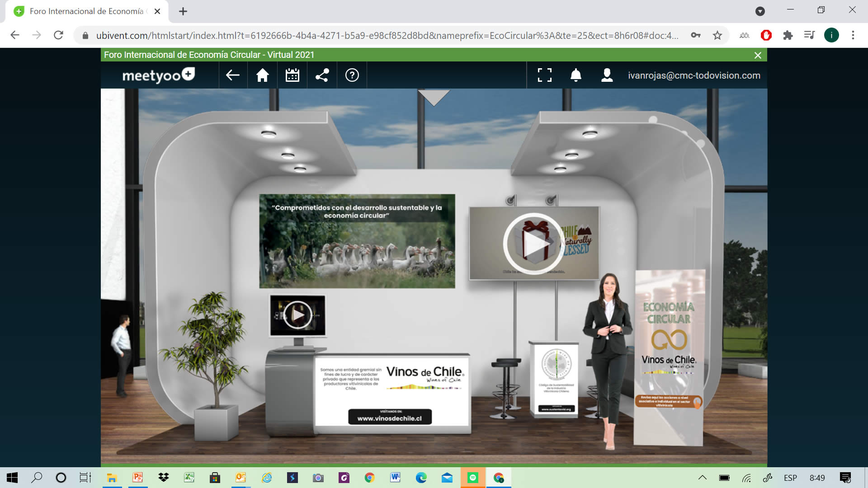868x488 pixels.
Task: Open the calendar agenda icon
Action: (x=292, y=75)
